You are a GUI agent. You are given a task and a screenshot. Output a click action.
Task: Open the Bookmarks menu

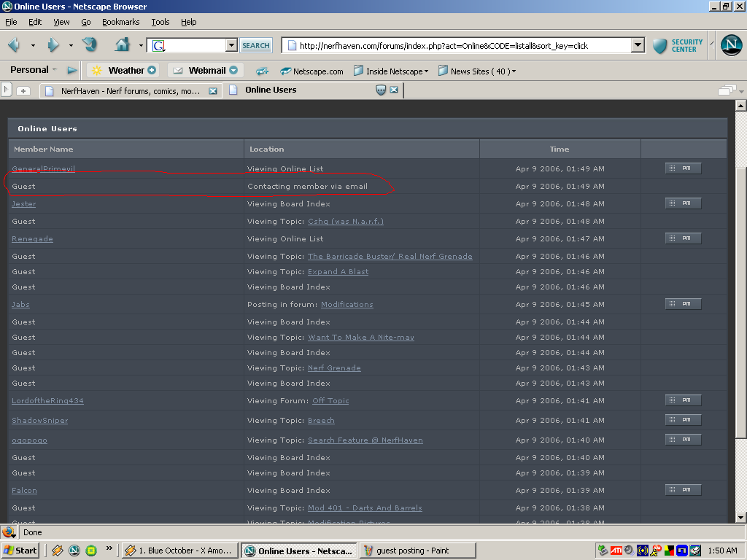[120, 22]
